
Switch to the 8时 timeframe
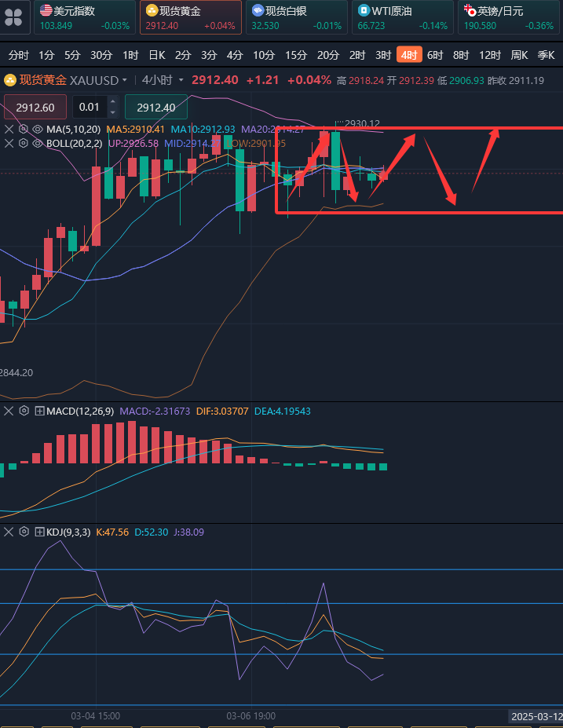point(462,55)
